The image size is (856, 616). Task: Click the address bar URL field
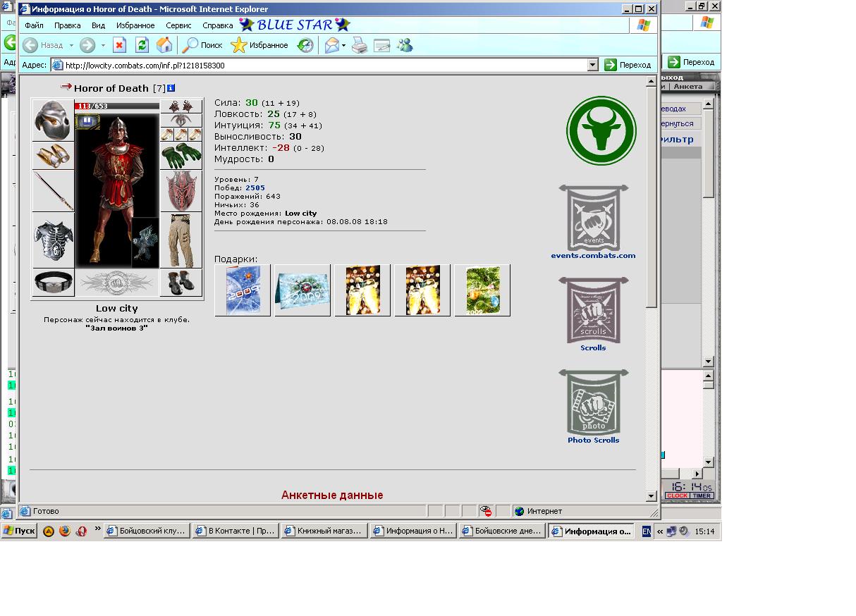click(x=325, y=65)
